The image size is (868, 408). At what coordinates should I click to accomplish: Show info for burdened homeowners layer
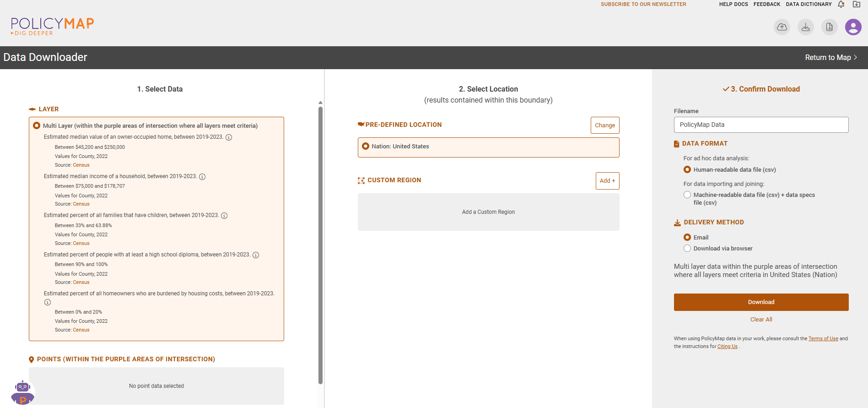tap(48, 302)
